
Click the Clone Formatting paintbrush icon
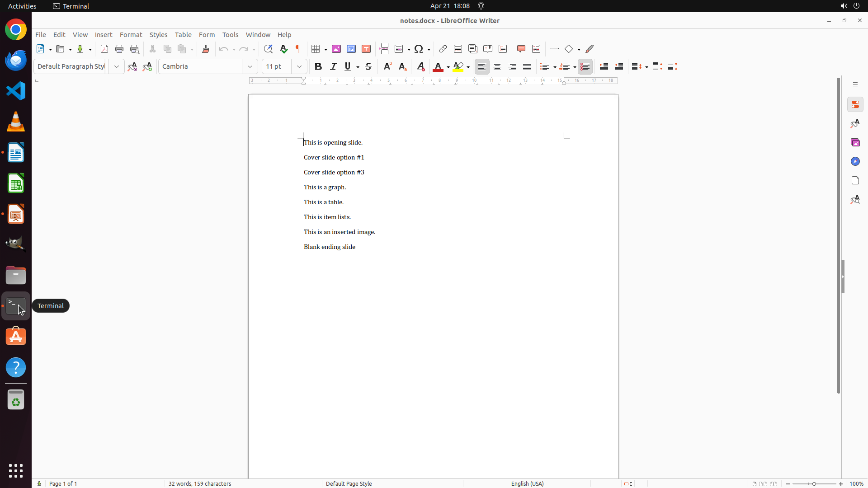click(x=206, y=49)
